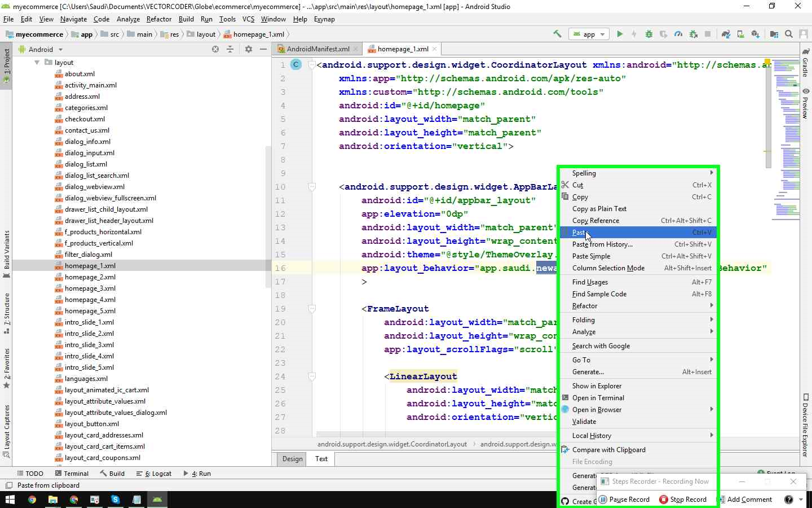Open project panel settings gear icon
This screenshot has height=508, width=812.
click(x=249, y=49)
